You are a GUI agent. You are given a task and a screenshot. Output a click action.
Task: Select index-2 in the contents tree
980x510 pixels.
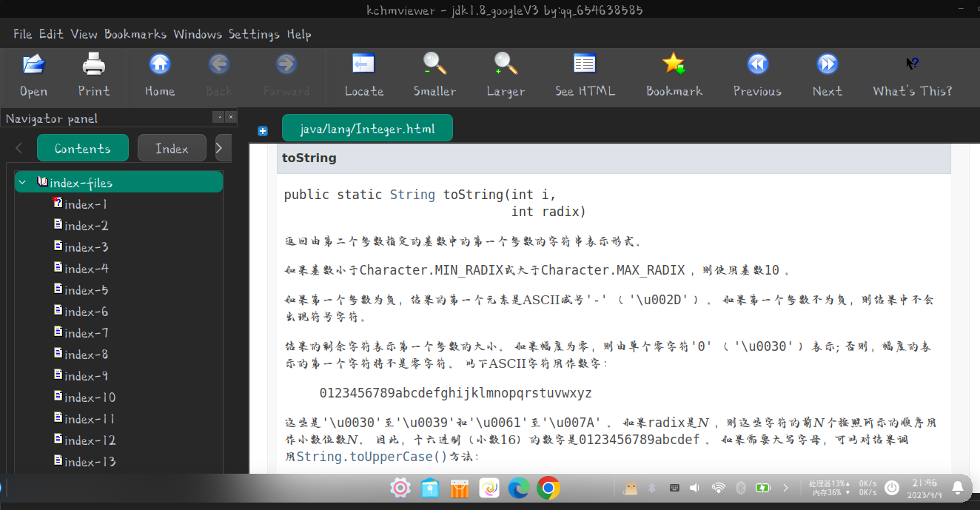(x=86, y=226)
